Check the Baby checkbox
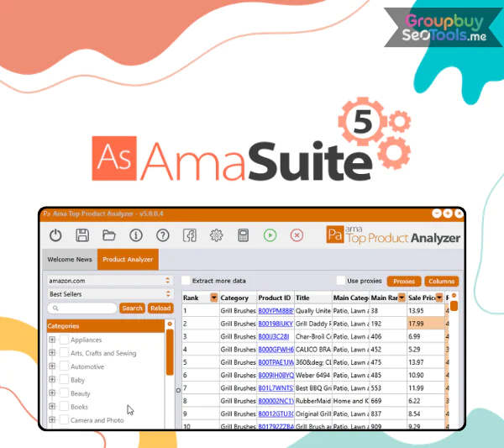 [65, 380]
